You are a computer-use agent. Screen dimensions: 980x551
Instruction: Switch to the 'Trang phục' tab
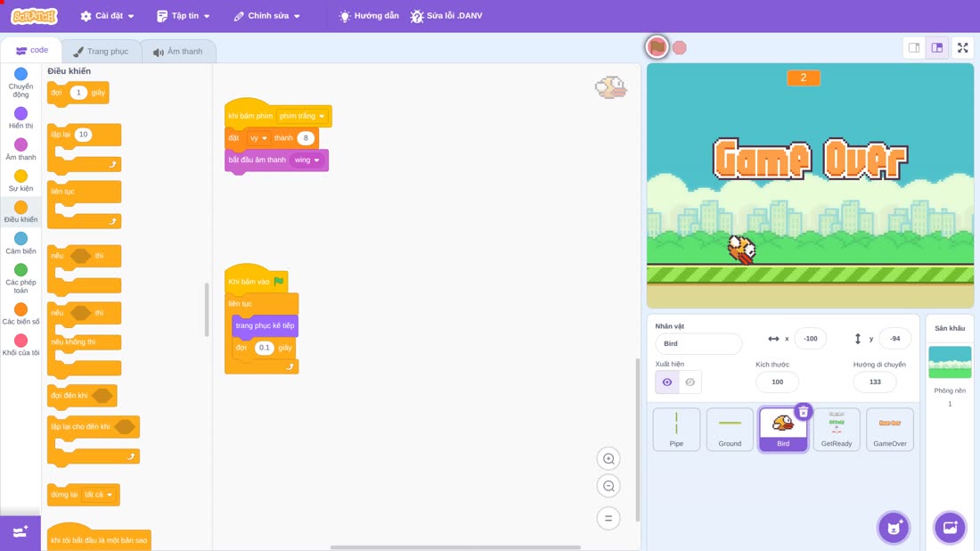pyautogui.click(x=101, y=52)
